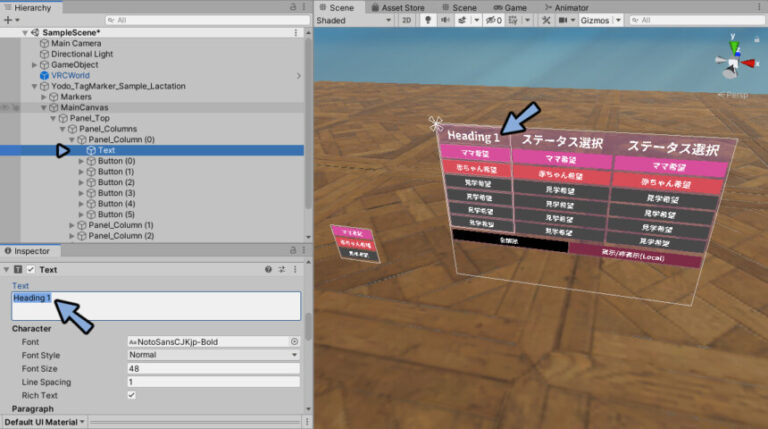Screen dimensions: 768x429
Task: Click Inspector vertical scrollbar
Action: [308, 327]
